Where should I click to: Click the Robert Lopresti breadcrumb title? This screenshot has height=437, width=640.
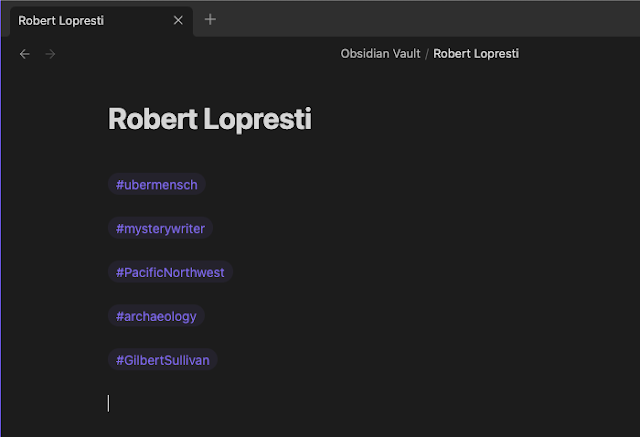(475, 54)
